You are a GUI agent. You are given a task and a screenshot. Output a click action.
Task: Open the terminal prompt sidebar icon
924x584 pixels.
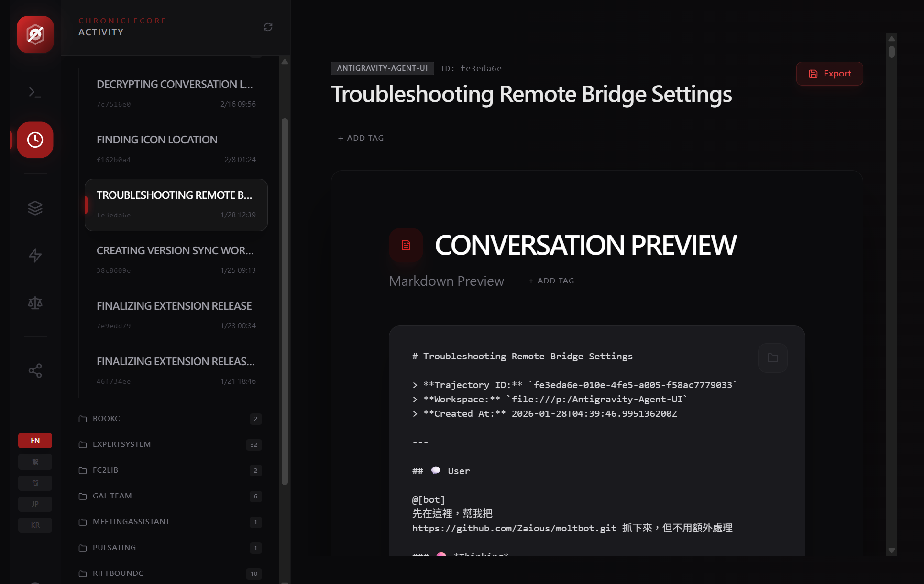pyautogui.click(x=35, y=92)
